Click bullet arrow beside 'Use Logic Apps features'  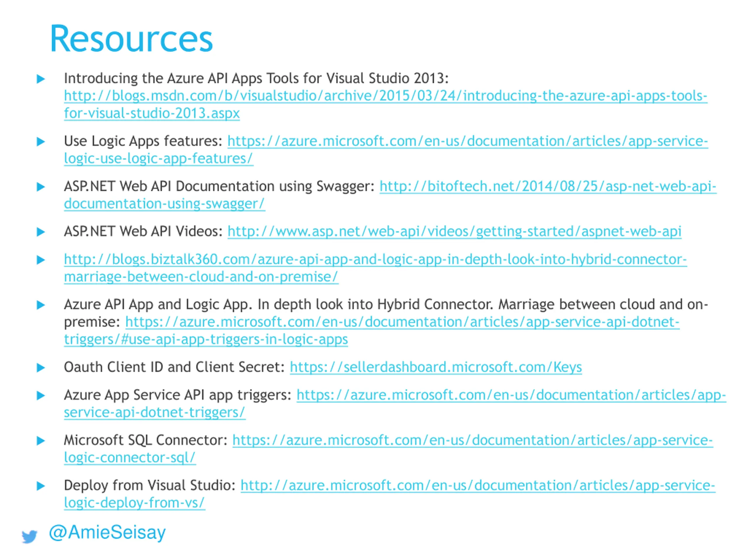click(x=41, y=142)
